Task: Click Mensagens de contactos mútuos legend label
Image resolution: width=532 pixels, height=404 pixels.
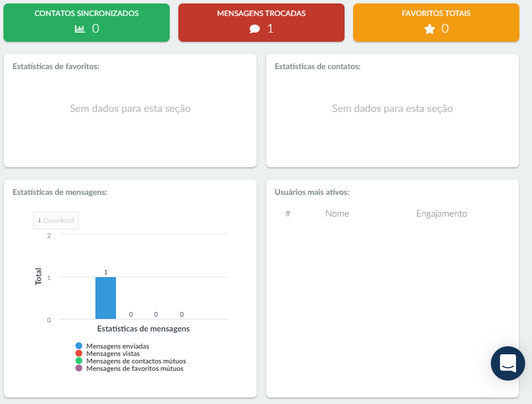Action: [136, 361]
